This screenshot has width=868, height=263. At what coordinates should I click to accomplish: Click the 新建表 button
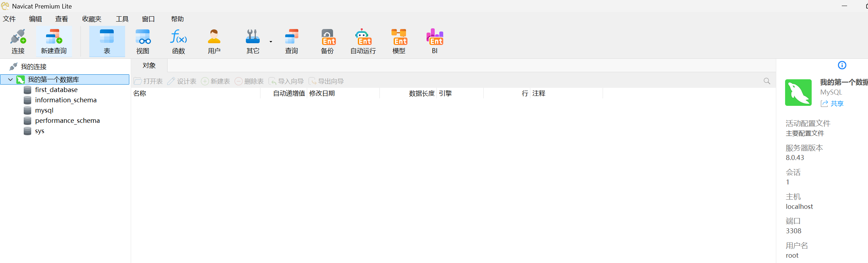point(215,81)
